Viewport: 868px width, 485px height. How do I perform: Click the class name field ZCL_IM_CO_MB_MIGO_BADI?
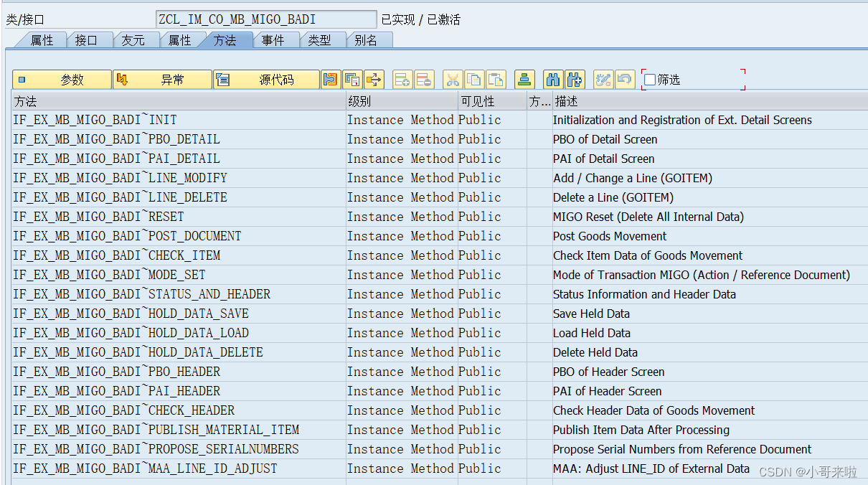click(266, 19)
